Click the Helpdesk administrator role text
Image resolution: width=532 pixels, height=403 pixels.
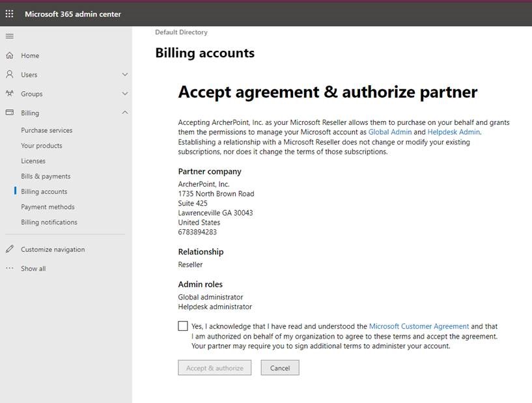click(215, 307)
